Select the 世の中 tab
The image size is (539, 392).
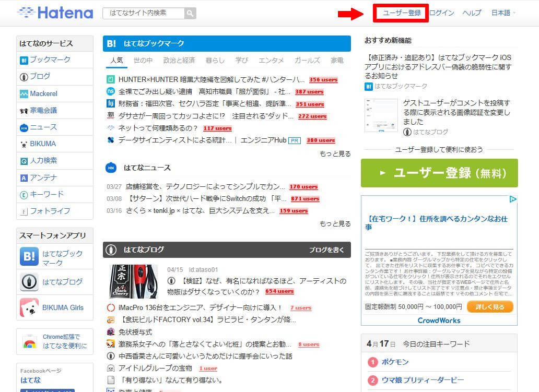pyautogui.click(x=143, y=61)
